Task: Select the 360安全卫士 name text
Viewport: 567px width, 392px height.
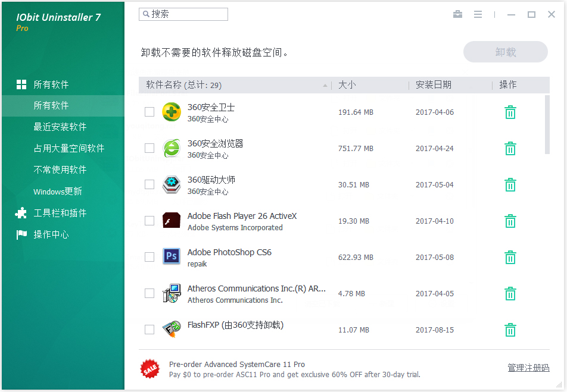Action: pyautogui.click(x=211, y=107)
